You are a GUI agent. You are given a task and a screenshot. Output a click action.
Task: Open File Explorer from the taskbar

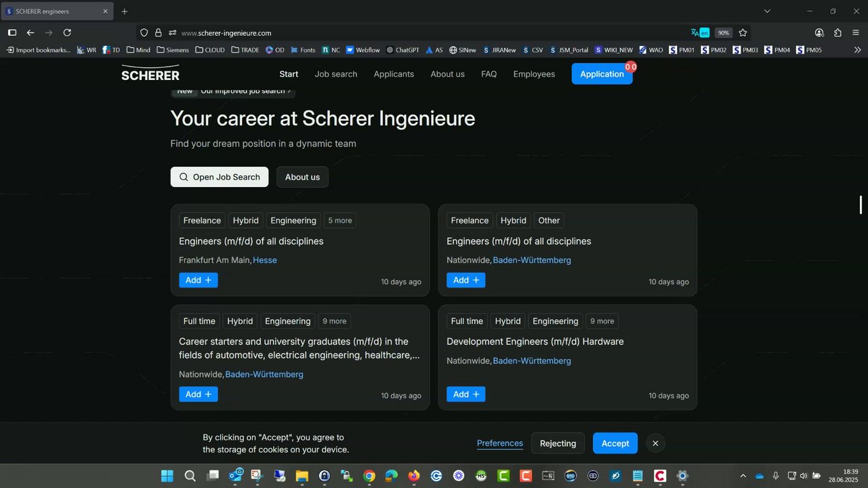(x=302, y=476)
